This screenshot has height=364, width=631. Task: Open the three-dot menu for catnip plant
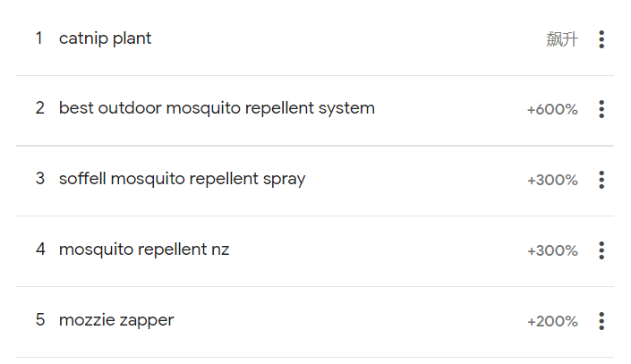coord(601,39)
